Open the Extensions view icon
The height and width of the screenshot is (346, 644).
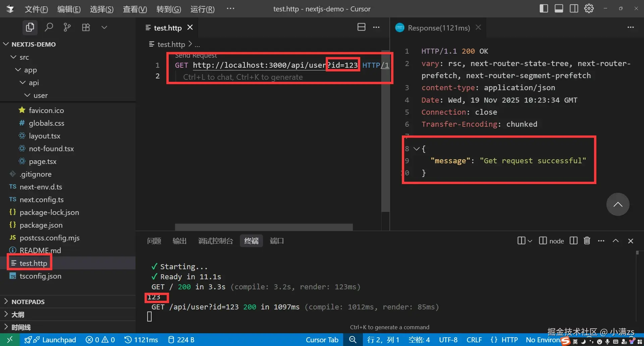(x=86, y=27)
